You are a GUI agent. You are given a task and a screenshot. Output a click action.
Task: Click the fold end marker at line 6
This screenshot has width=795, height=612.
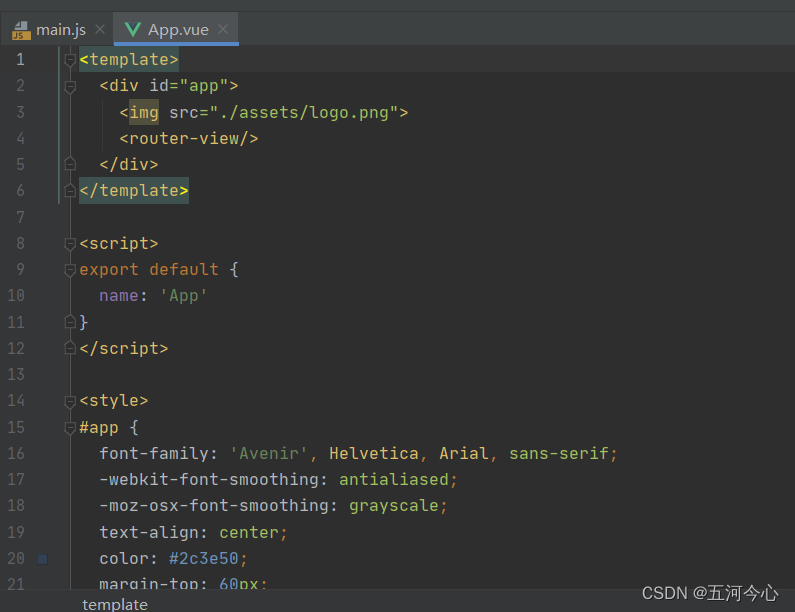pos(70,191)
